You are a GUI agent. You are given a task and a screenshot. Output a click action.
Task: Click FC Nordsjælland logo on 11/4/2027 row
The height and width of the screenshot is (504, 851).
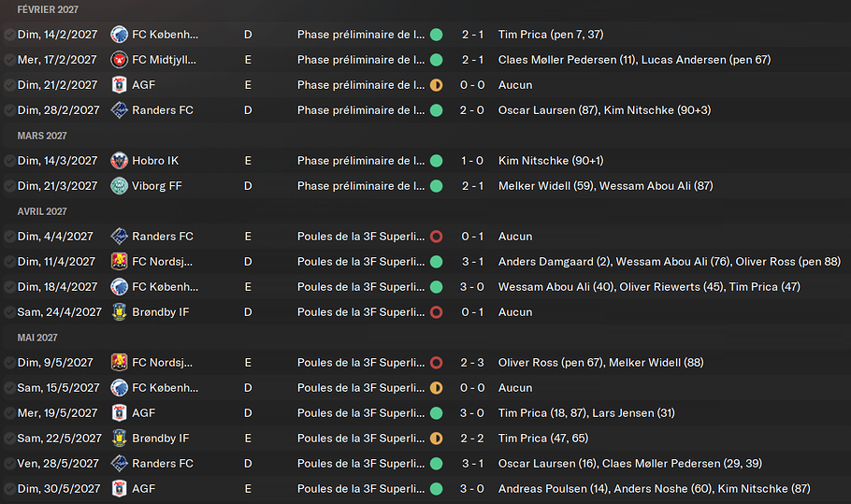(x=119, y=262)
